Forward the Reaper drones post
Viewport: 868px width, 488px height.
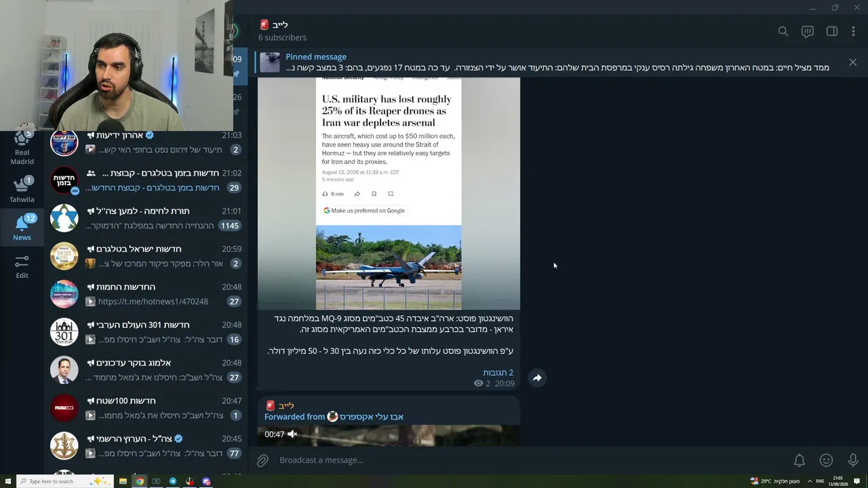click(x=537, y=378)
